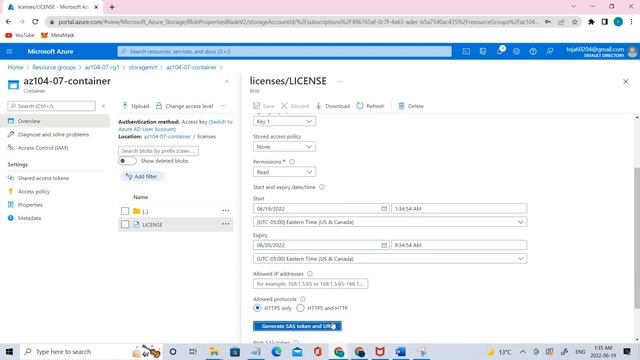Click the Azure portal search resources field
The height and width of the screenshot is (360, 640).
284,51
